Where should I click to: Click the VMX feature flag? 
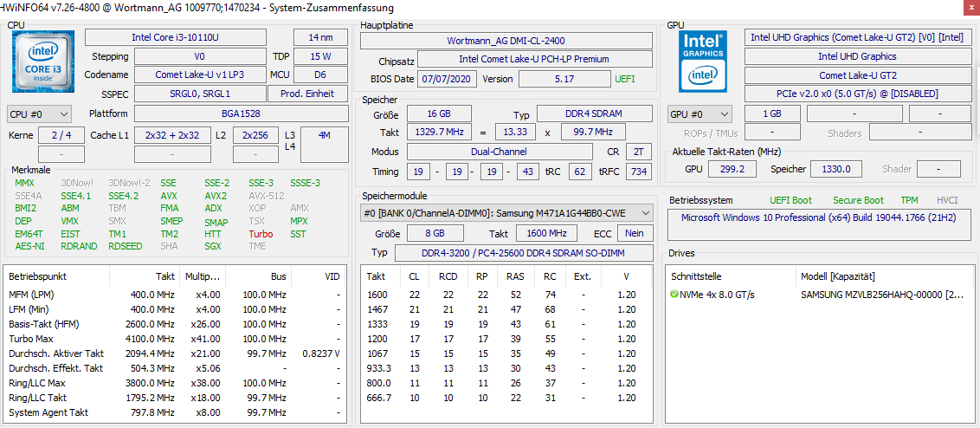click(x=69, y=221)
